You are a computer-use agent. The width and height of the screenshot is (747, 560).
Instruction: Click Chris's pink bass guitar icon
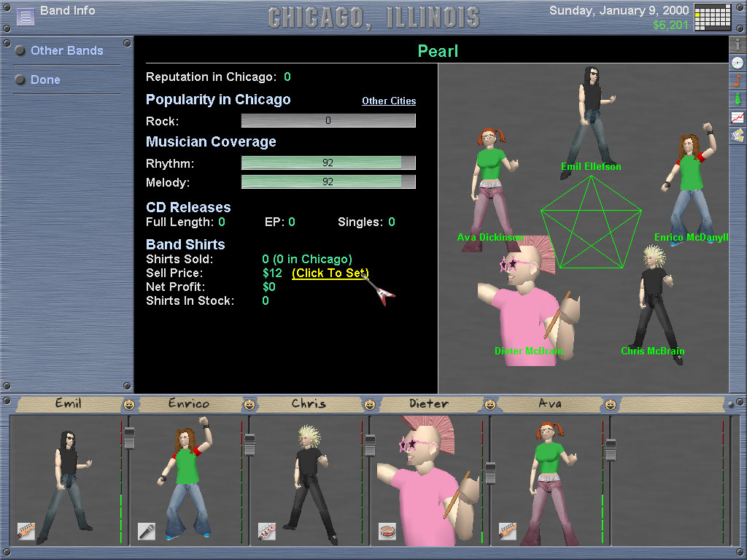pyautogui.click(x=266, y=531)
